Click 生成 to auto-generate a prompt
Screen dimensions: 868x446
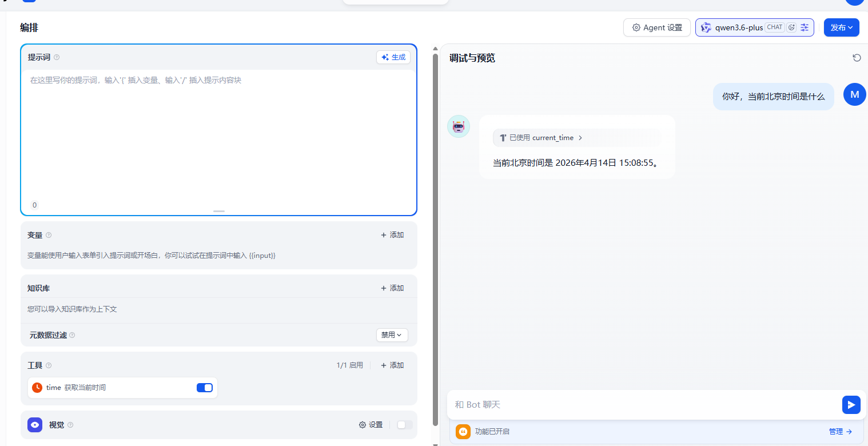point(393,57)
